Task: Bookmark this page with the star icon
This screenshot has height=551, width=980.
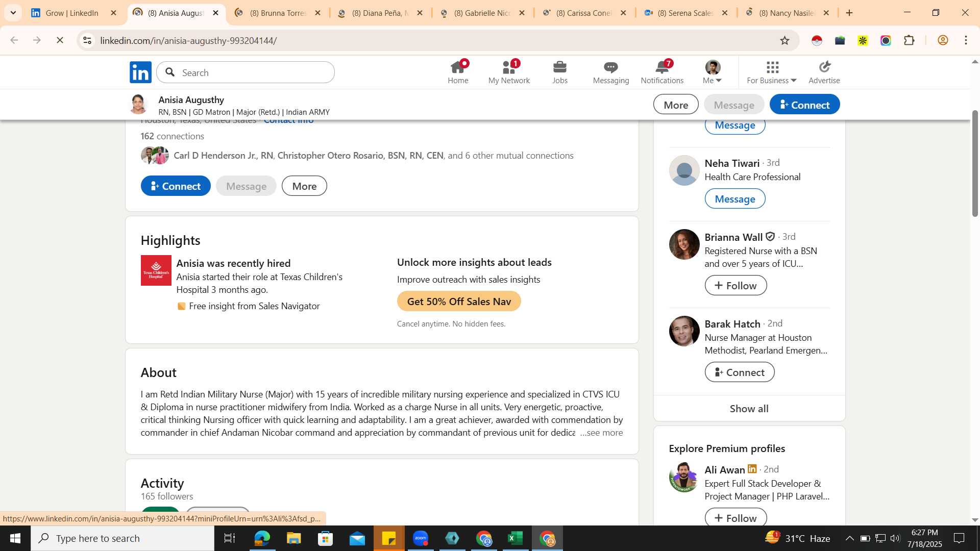Action: [785, 40]
